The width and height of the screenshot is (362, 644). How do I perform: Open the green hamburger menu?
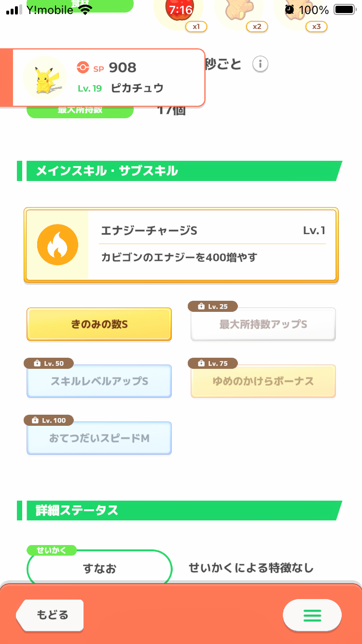pyautogui.click(x=312, y=616)
